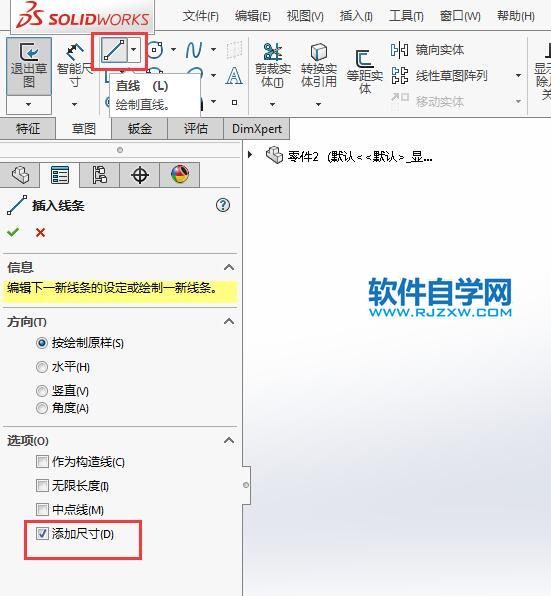
Task: Open the ConfigurationManager tab
Action: point(100,175)
